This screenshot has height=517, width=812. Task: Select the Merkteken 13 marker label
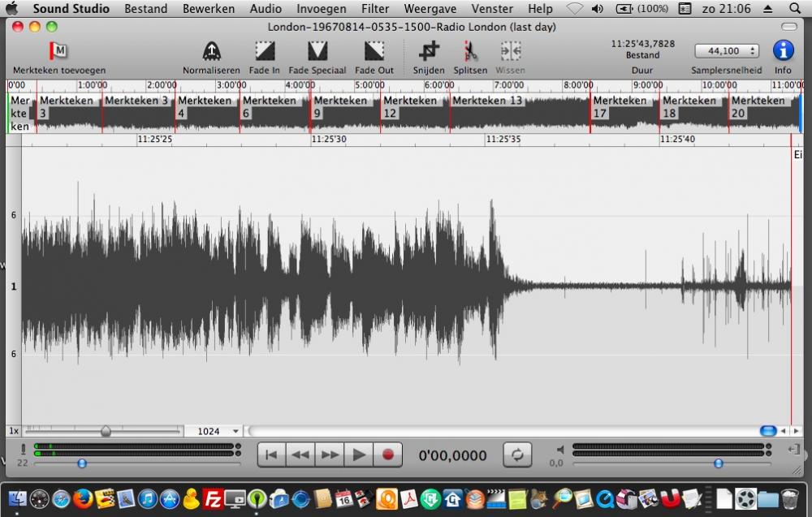pos(487,101)
